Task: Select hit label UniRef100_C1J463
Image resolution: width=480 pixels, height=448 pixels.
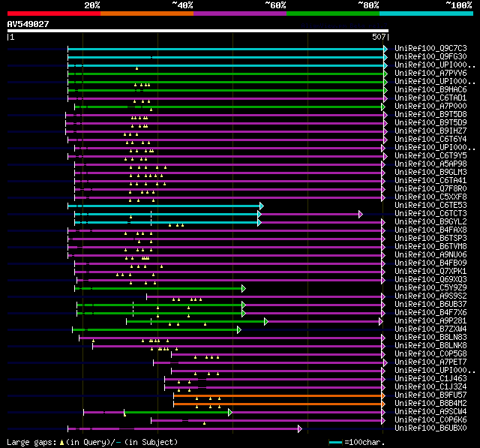Action: click(x=430, y=379)
